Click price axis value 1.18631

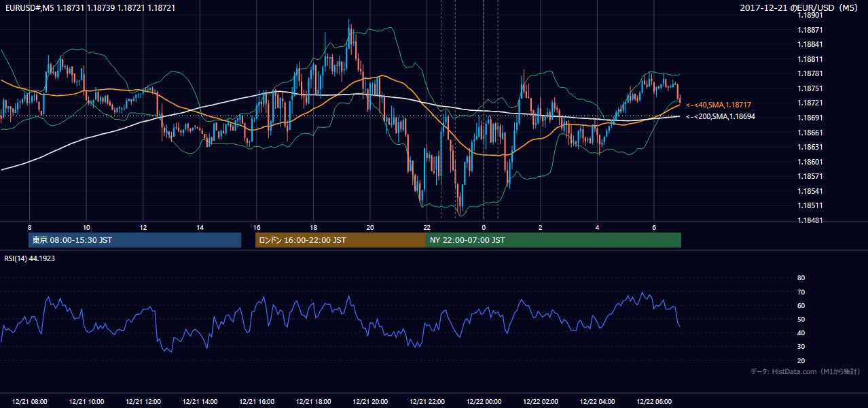pyautogui.click(x=810, y=147)
